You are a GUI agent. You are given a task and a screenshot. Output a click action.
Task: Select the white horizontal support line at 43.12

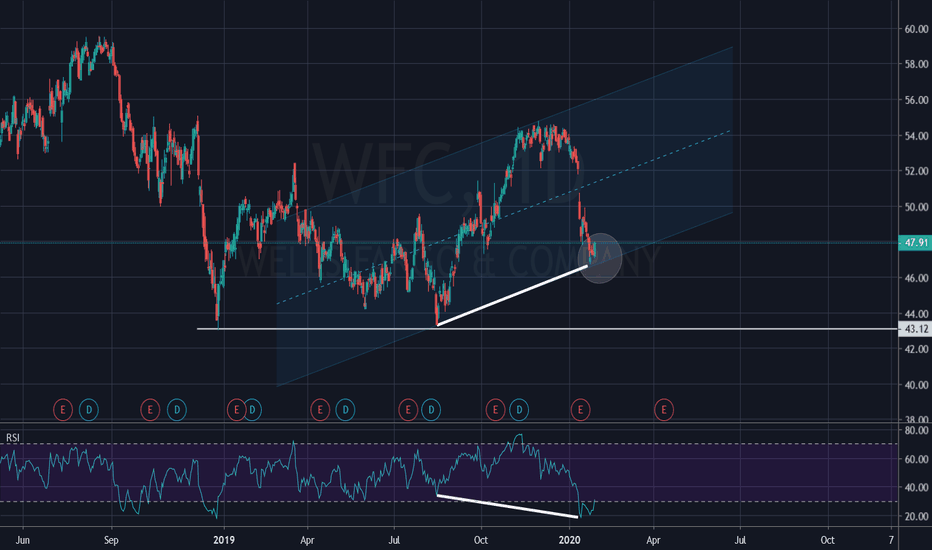(x=547, y=329)
